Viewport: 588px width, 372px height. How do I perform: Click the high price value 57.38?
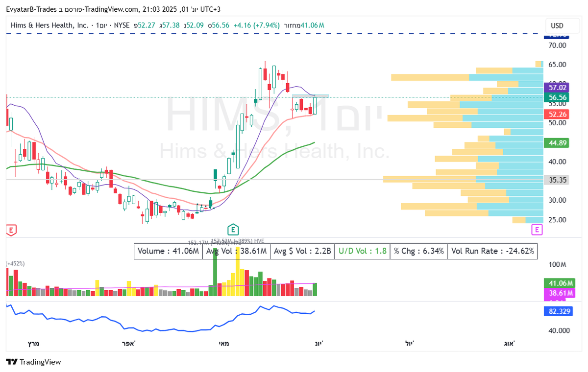tap(171, 25)
